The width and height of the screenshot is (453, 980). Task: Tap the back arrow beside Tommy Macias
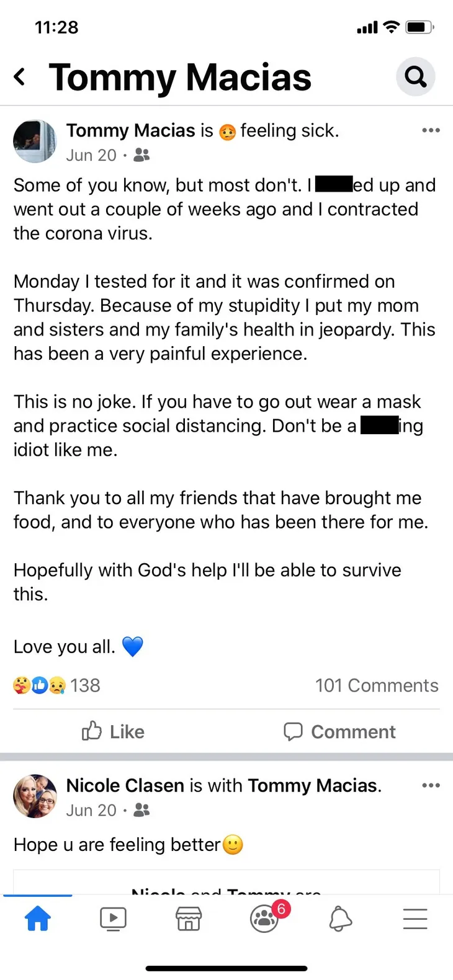coord(20,77)
